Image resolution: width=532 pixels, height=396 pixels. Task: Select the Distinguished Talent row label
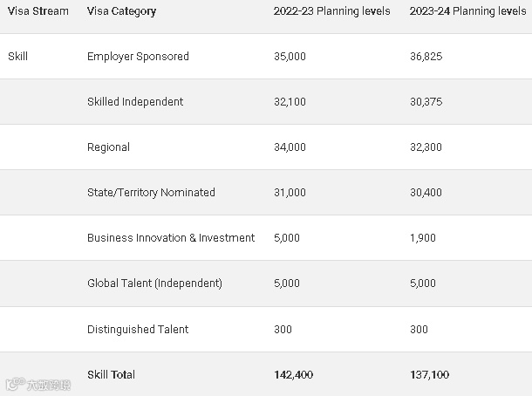coord(138,330)
